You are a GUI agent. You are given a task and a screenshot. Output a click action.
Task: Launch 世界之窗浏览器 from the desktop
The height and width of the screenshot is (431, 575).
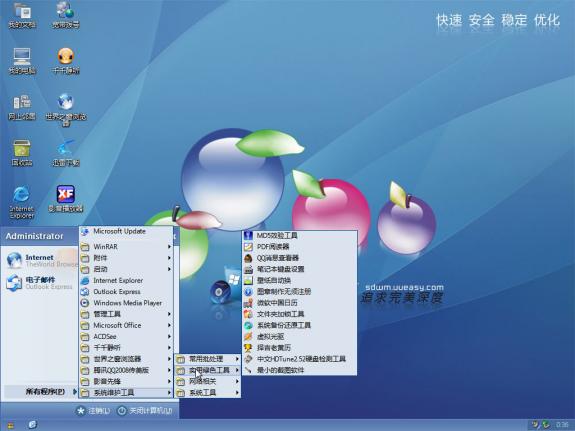[66, 109]
